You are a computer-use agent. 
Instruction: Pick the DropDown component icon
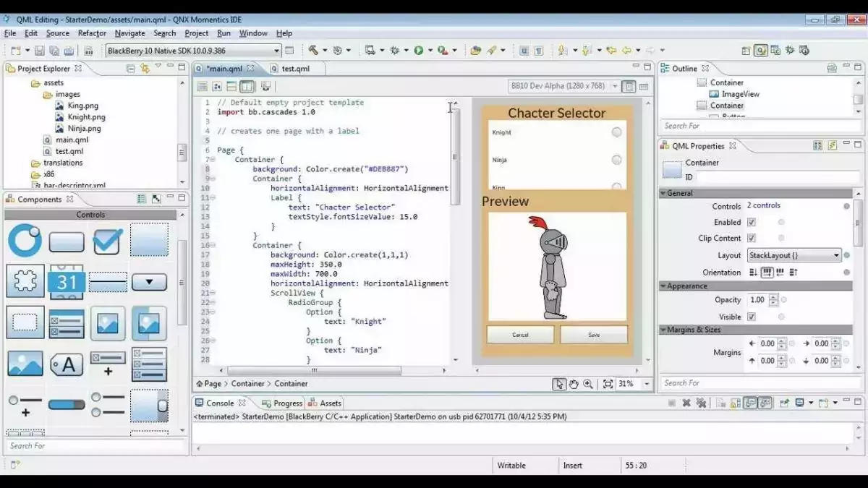[149, 282]
